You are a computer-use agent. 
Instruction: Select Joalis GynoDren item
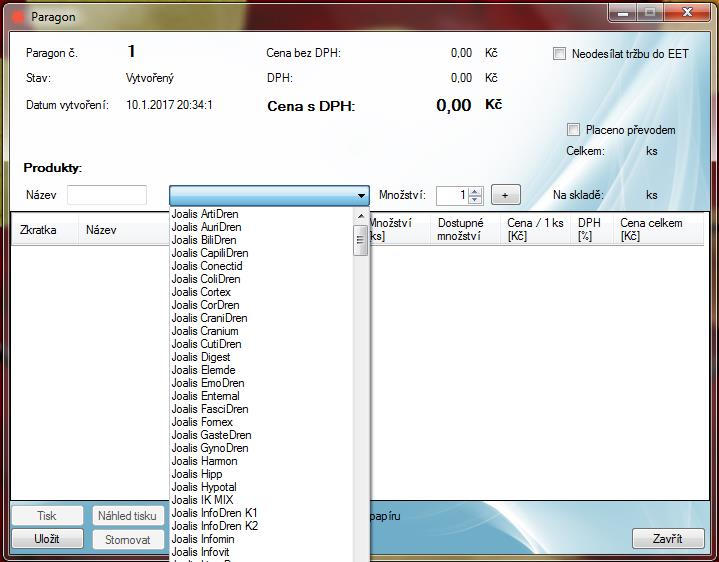pos(261,448)
